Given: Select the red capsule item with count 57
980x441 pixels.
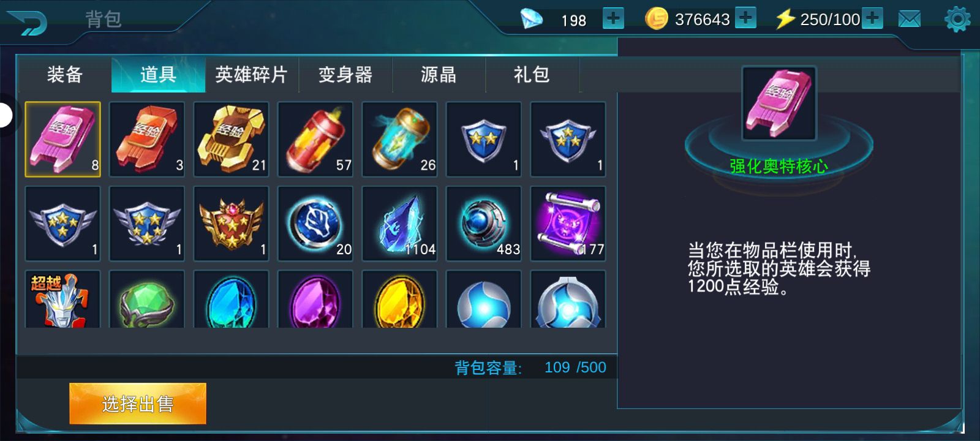Looking at the screenshot, I should point(315,140).
